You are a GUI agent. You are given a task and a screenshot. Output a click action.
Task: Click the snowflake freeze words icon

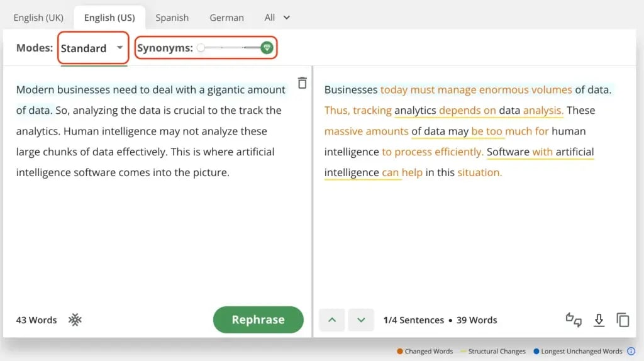click(x=75, y=320)
